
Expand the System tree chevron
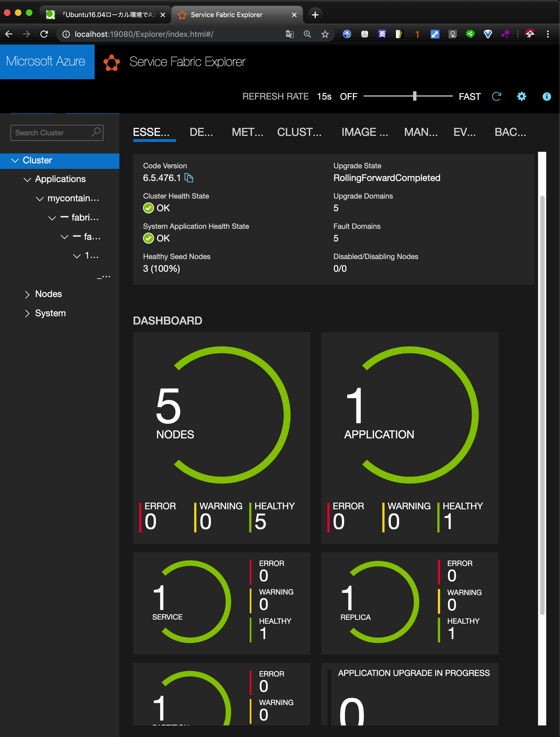point(27,313)
